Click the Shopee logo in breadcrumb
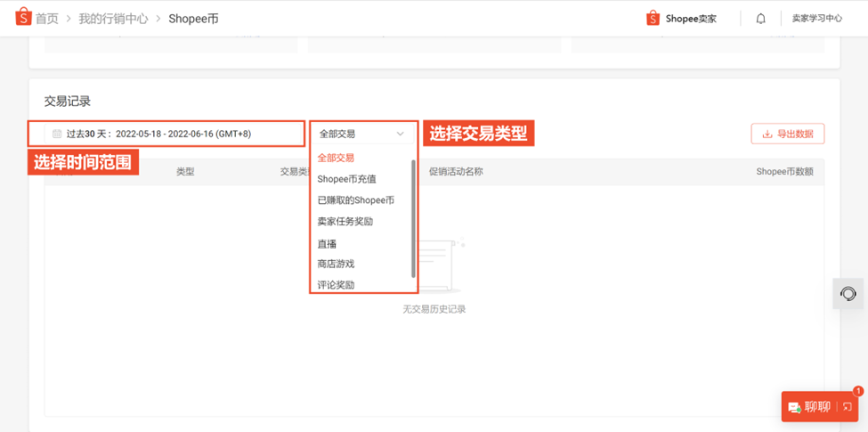Screen dimensions: 868x432 tap(23, 18)
